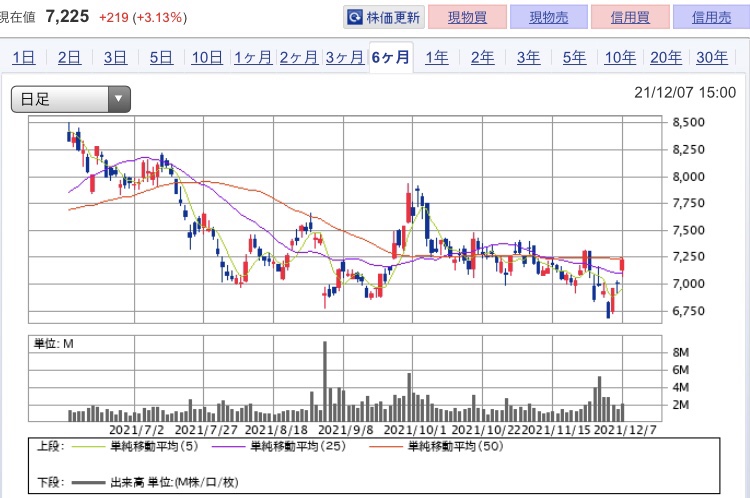This screenshot has height=498, width=750.
Task: Click the 2021/10/1 date axis label
Action: (415, 430)
